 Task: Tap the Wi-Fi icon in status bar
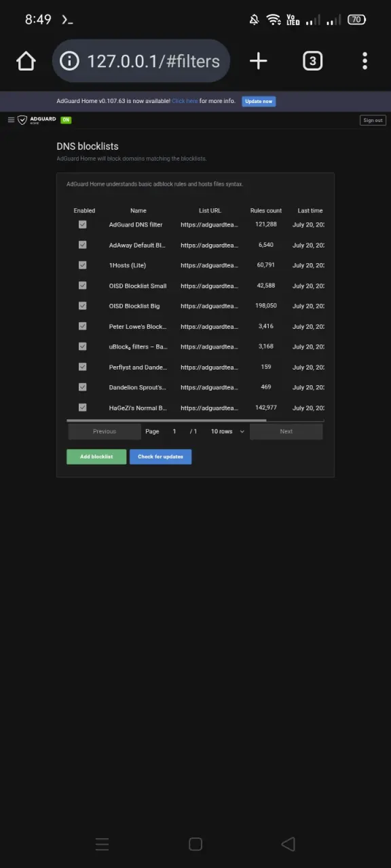(x=274, y=20)
